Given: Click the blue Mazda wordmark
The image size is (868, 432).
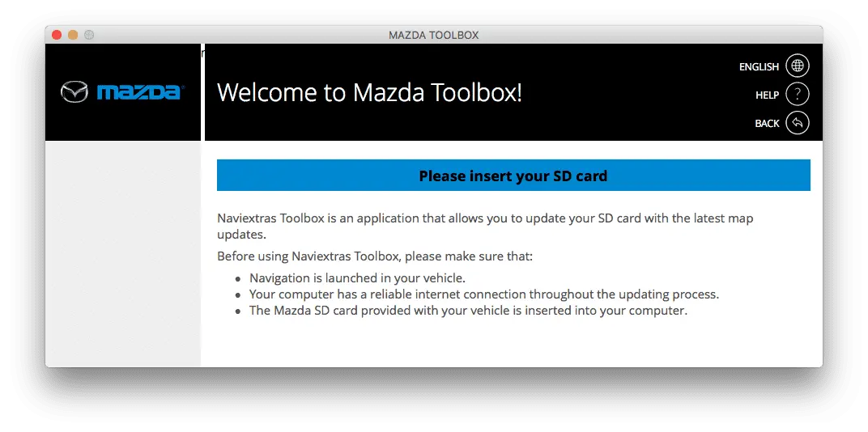Looking at the screenshot, I should click(x=141, y=92).
